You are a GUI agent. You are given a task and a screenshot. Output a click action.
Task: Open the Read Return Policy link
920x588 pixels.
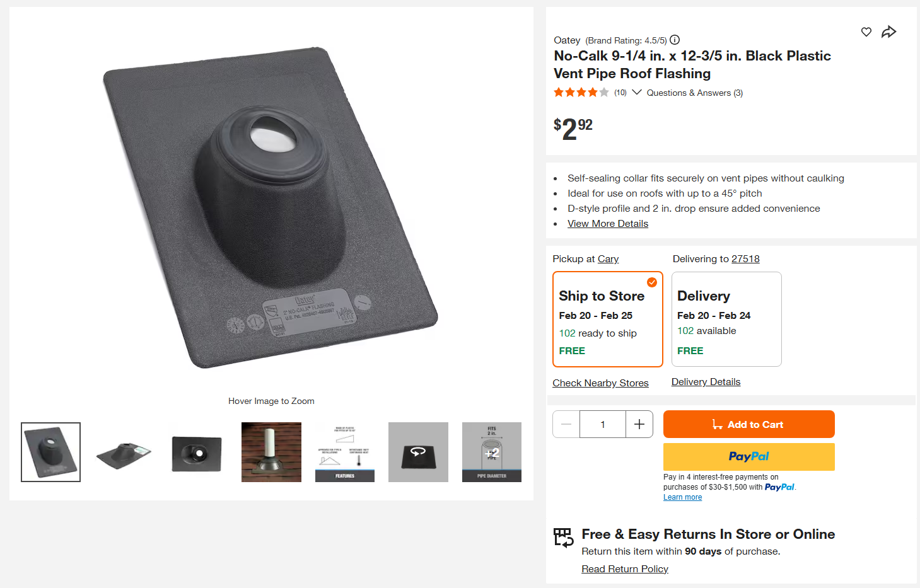point(624,568)
